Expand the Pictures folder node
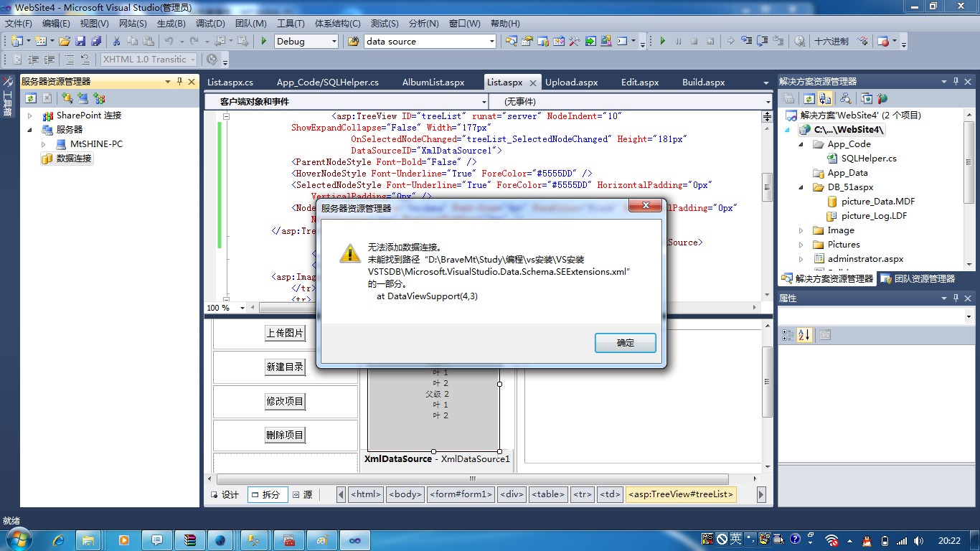The width and height of the screenshot is (980, 551). tap(801, 245)
